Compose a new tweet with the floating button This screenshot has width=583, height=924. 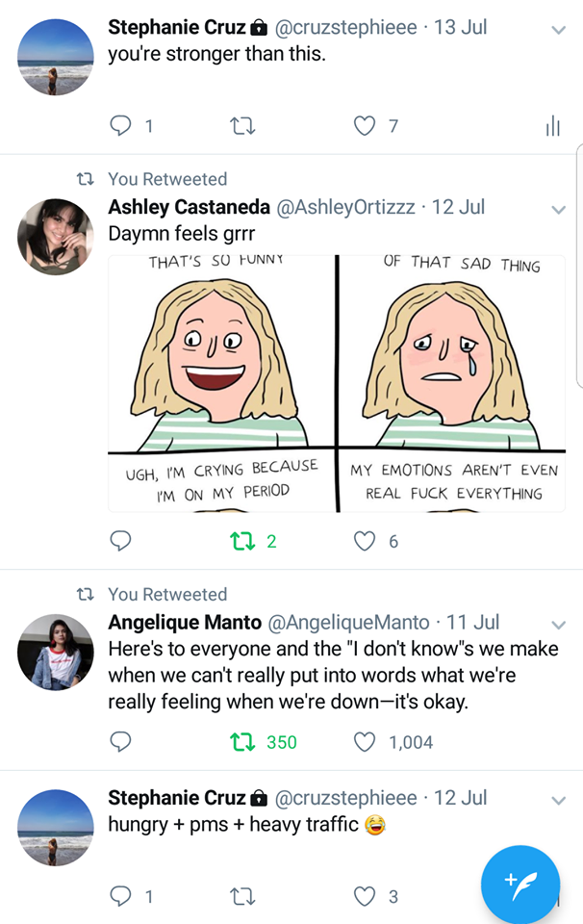click(520, 884)
